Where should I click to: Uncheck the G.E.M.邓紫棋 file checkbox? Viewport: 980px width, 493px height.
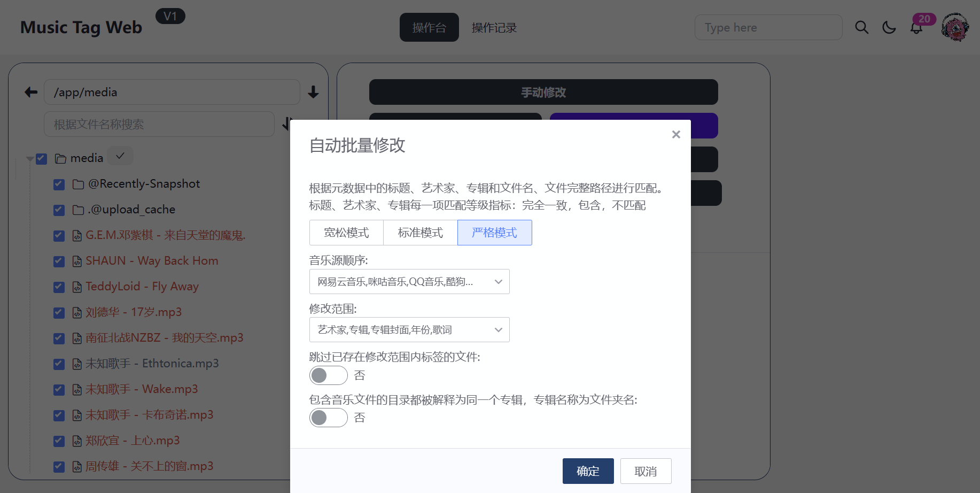(59, 235)
